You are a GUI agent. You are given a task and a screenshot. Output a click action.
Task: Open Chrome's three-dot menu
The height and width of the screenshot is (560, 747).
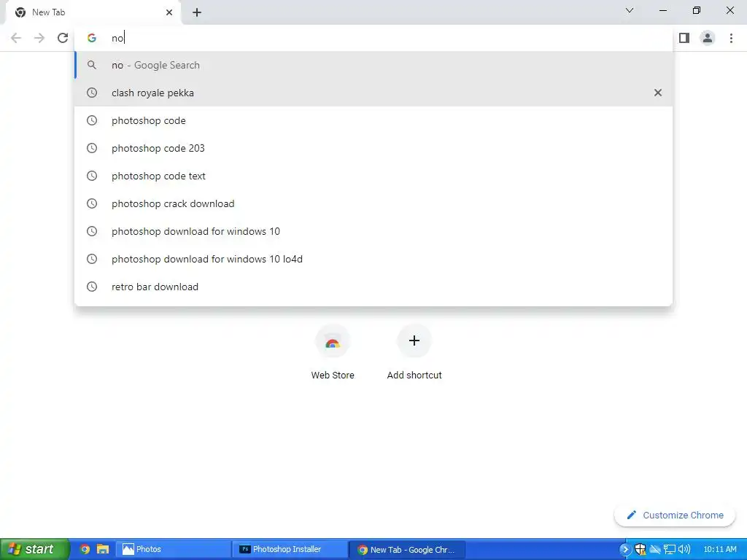(x=731, y=38)
